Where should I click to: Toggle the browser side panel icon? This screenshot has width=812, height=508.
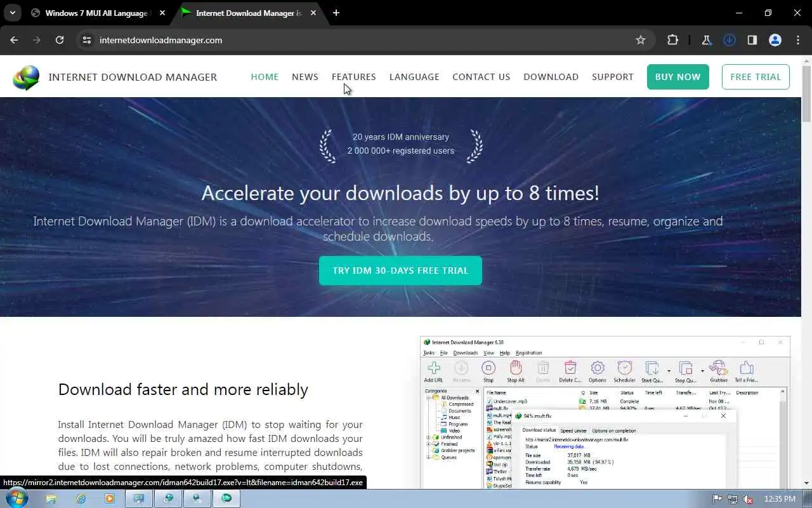(752, 40)
